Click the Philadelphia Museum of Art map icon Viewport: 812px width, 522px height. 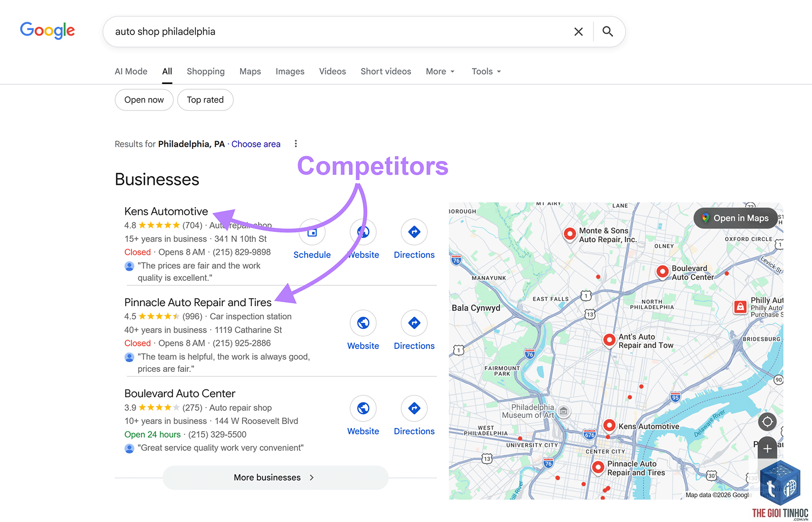coord(563,411)
